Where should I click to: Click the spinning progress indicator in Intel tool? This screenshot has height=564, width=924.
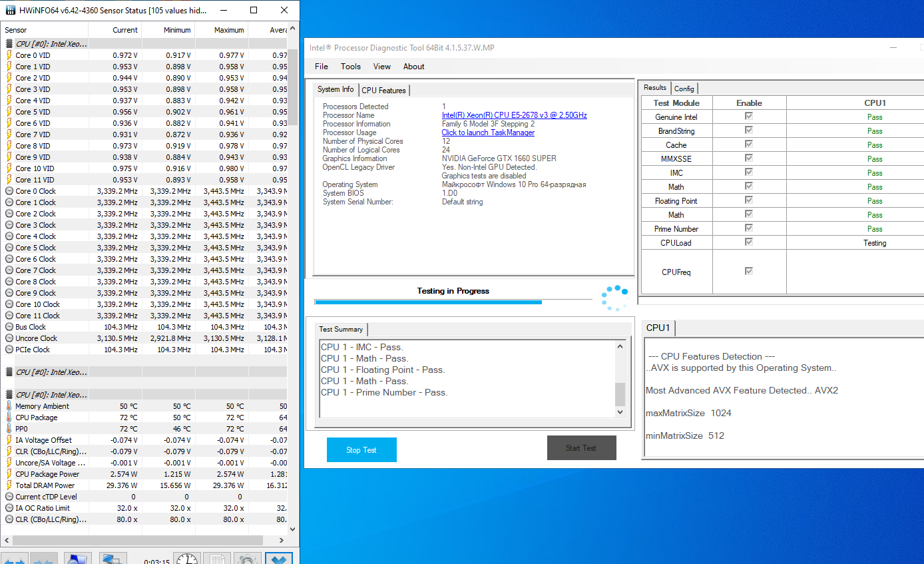coord(614,298)
